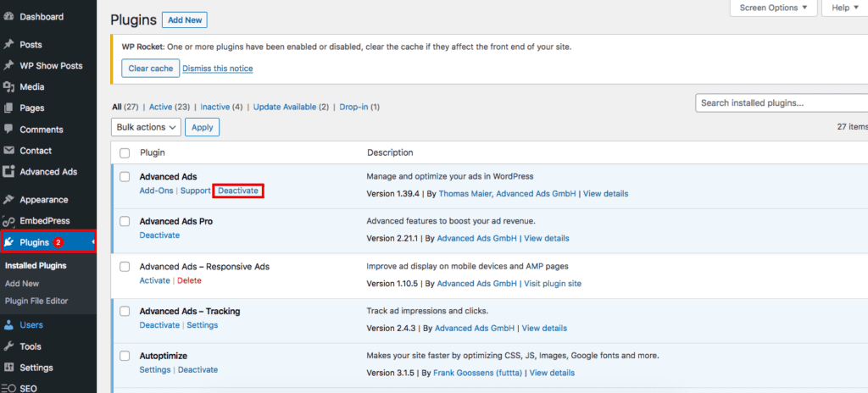Viewport: 868px width, 393px height.
Task: Click the Media library icon
Action: (x=8, y=87)
